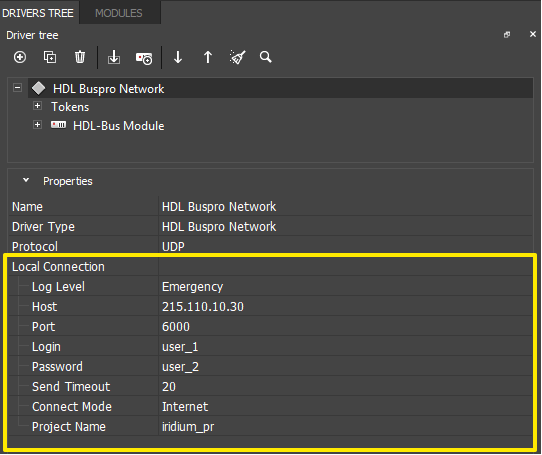Click the Add device scan icon

[143, 58]
